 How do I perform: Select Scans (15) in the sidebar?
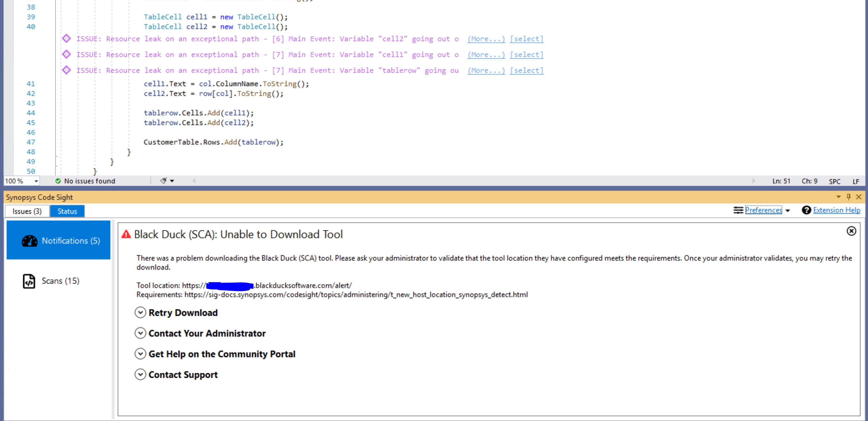pyautogui.click(x=58, y=281)
